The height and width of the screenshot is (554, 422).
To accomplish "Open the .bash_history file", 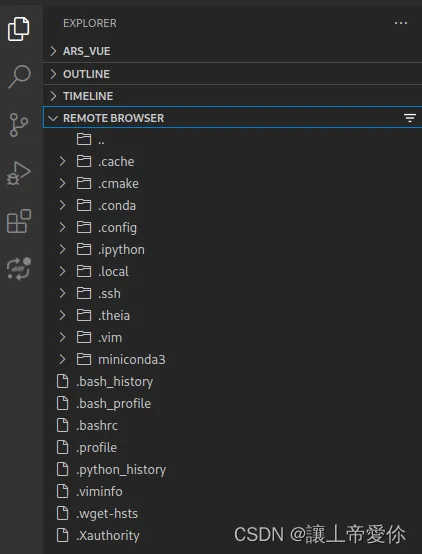I will (x=233, y=381).
